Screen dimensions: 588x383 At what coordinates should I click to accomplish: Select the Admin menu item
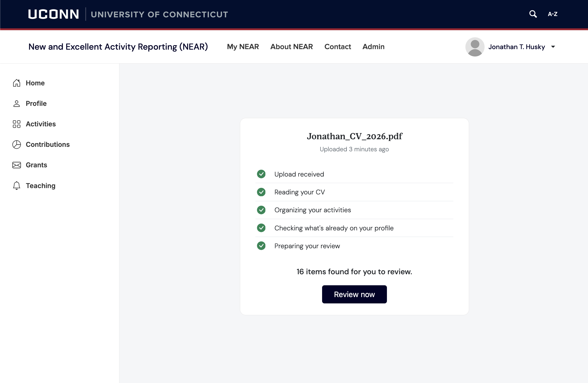coord(373,47)
